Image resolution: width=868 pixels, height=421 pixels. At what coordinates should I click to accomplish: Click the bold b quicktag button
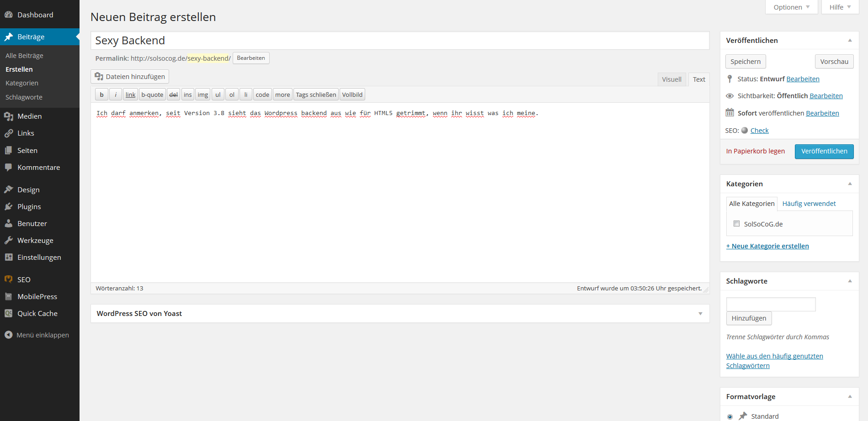(101, 95)
